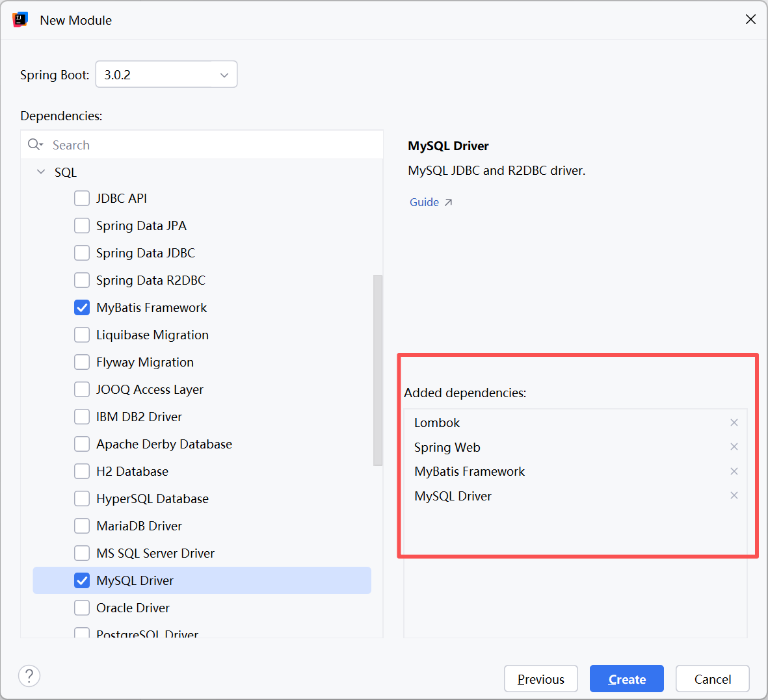768x700 pixels.
Task: Click the search magnifier icon
Action: (34, 144)
